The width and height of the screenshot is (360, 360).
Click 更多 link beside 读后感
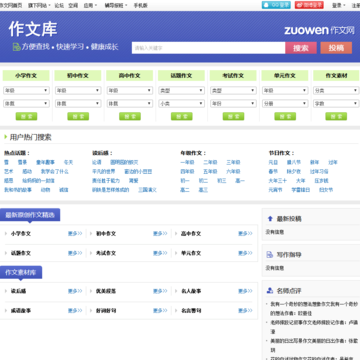(75, 291)
